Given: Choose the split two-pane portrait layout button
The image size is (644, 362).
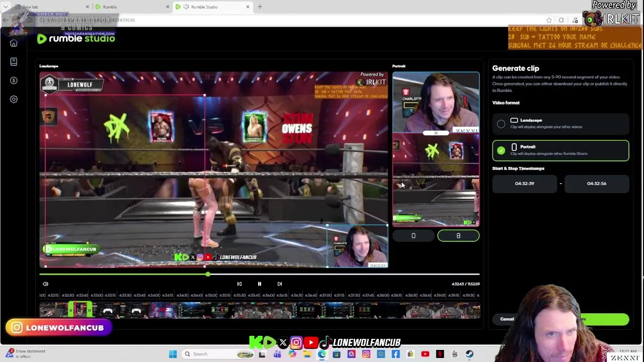Looking at the screenshot, I should 458,236.
